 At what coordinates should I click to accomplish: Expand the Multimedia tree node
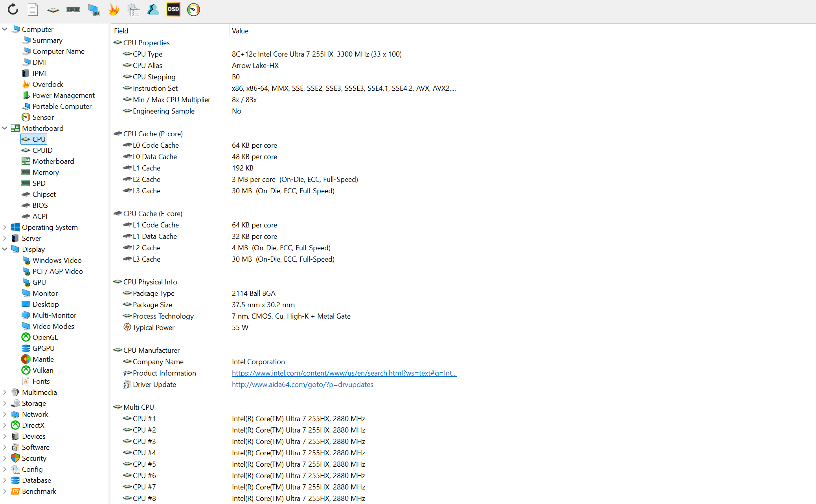[x=5, y=392]
